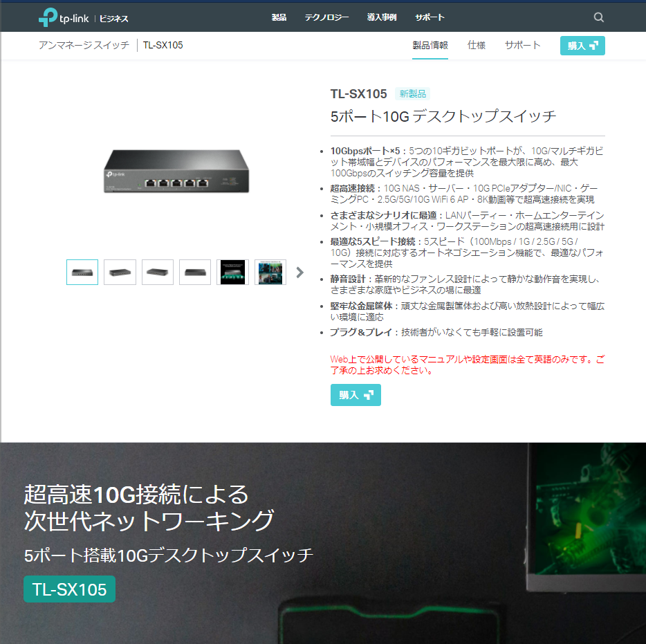Click the 5ポート10G デスクトップスイッチ heading
The width and height of the screenshot is (646, 644).
(443, 116)
